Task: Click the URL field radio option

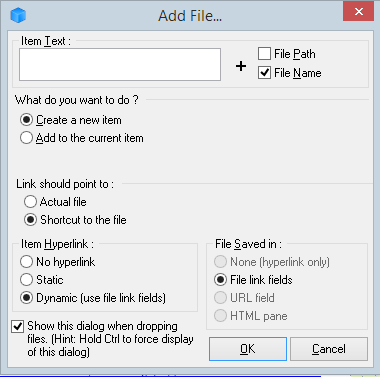Action: click(220, 298)
